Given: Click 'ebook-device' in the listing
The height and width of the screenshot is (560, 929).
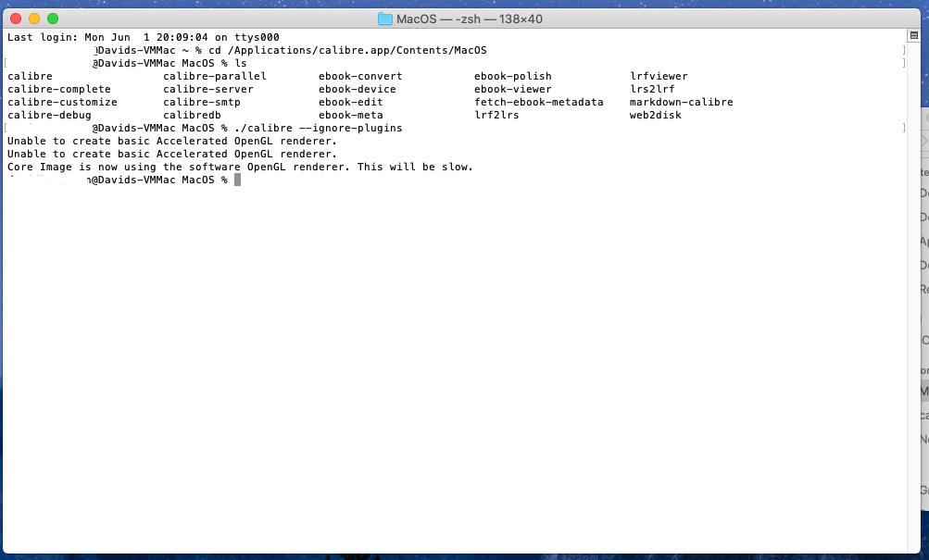Looking at the screenshot, I should click(358, 90).
